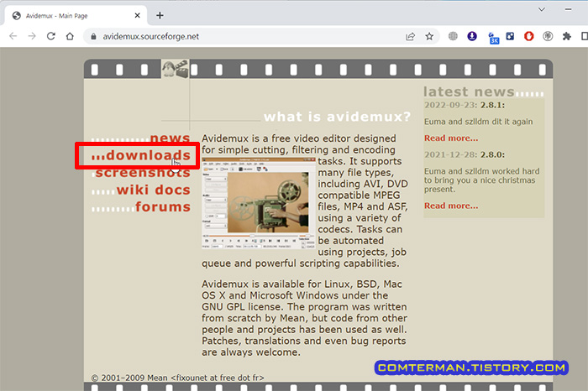Open the blue download-arrow extension icon
The height and width of the screenshot is (391, 588).
[x=472, y=36]
